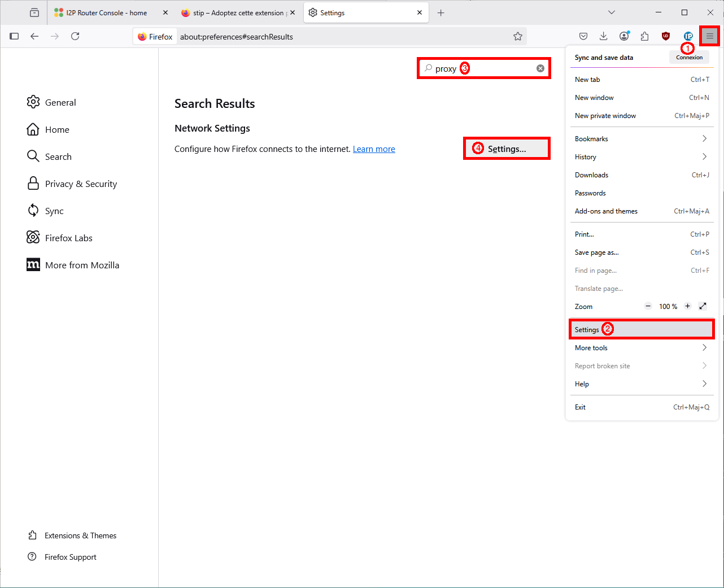Viewport: 724px width, 588px height.
Task: Open the list all tabs dropdown
Action: [611, 12]
